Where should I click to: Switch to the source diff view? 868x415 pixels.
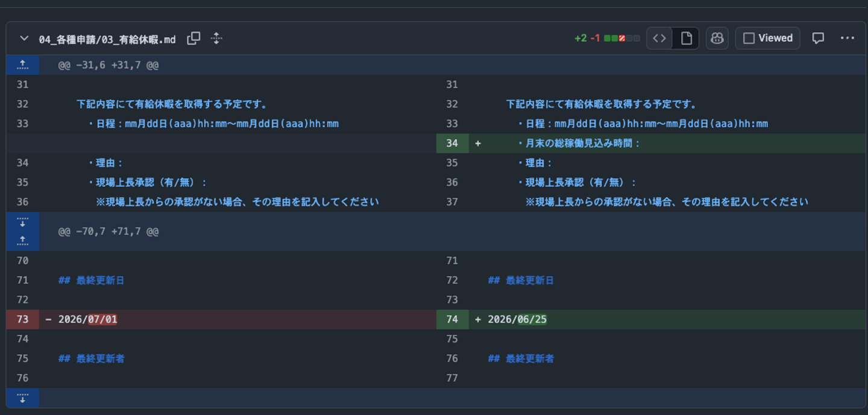pos(660,39)
